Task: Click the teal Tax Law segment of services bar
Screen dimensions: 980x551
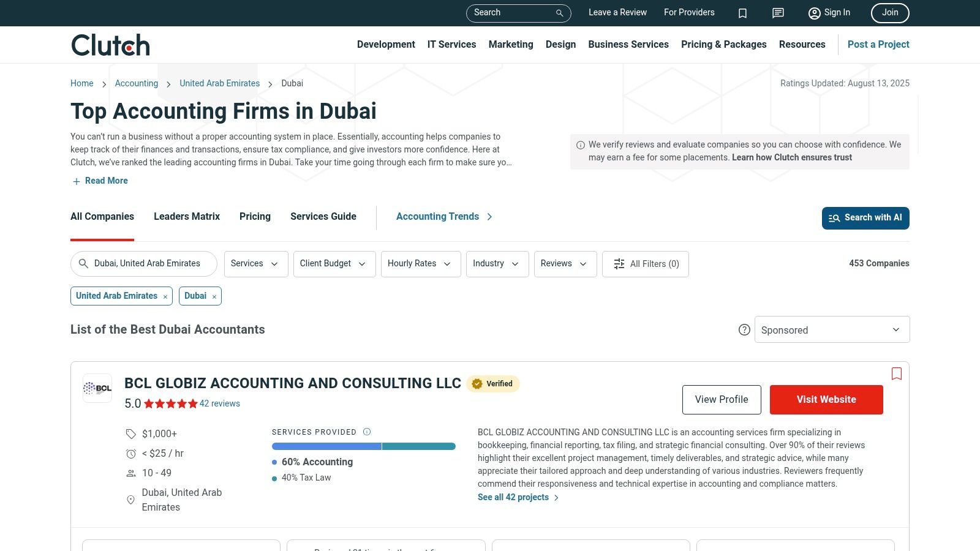Action: pyautogui.click(x=419, y=446)
